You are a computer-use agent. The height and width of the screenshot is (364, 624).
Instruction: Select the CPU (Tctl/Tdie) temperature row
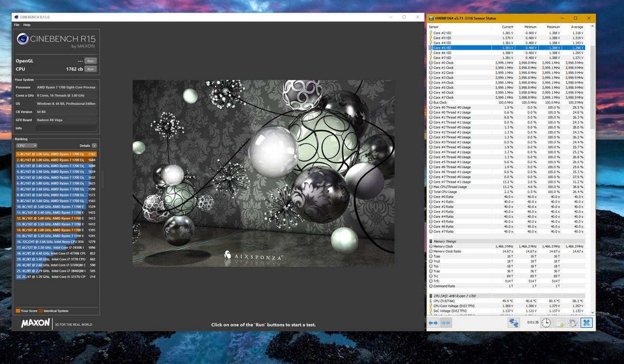(507, 301)
